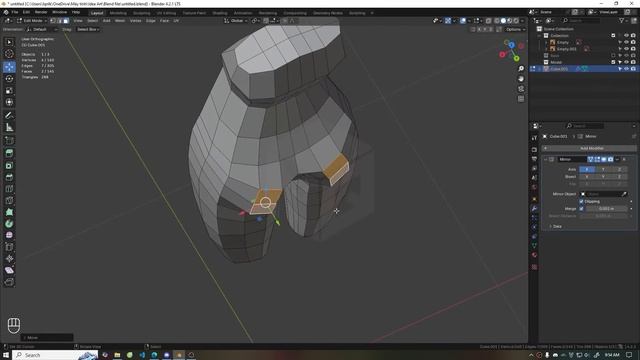Open the Global transform orientation dropdown
Screen dimensions: 640x360
pyautogui.click(x=236, y=20)
